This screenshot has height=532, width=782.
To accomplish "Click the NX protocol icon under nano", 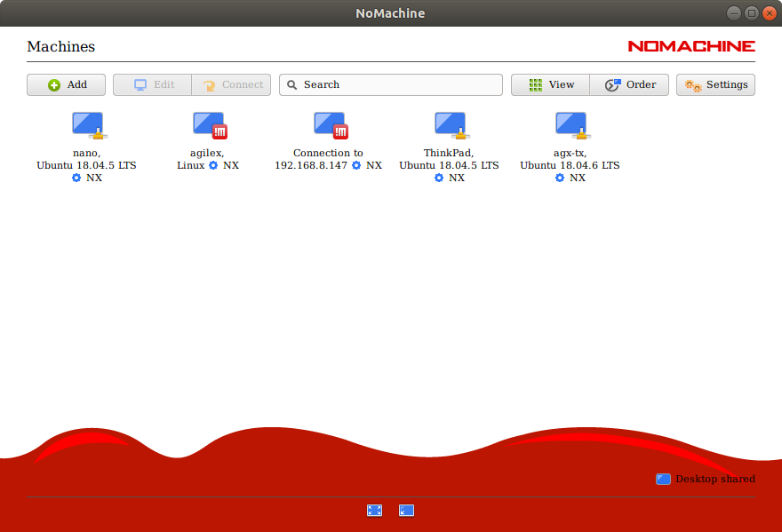I will tap(76, 178).
